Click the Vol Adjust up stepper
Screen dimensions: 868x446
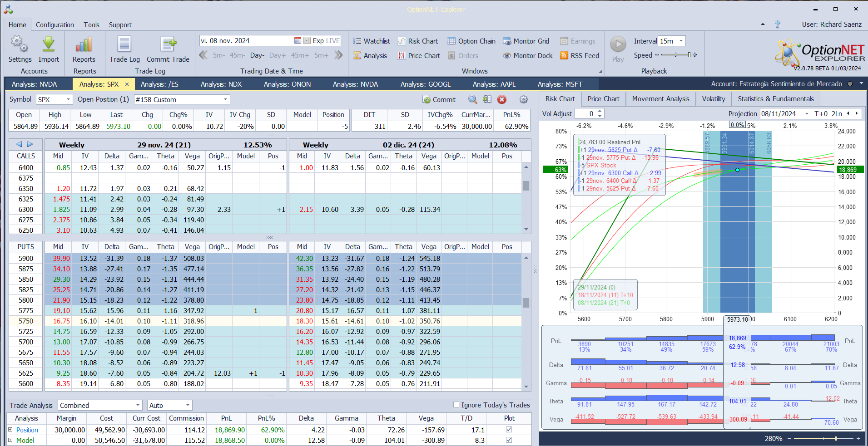pos(600,111)
